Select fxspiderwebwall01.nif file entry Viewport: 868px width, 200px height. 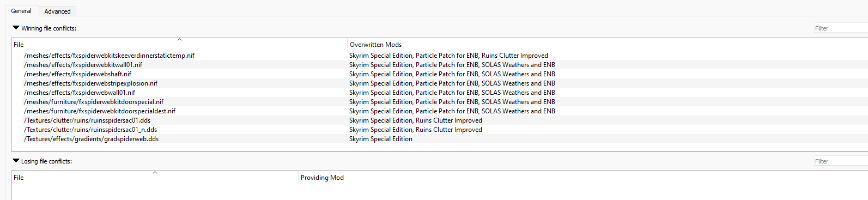click(439, 93)
